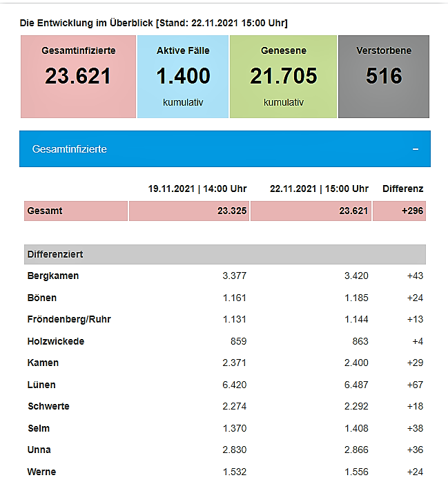The width and height of the screenshot is (448, 491).
Task: Click the Werne row name
Action: (x=41, y=472)
